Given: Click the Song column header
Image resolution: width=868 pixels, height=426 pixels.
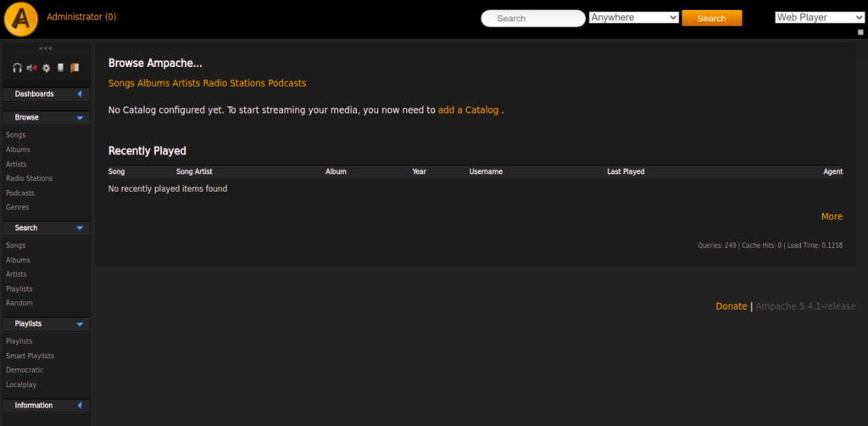Looking at the screenshot, I should point(116,171).
